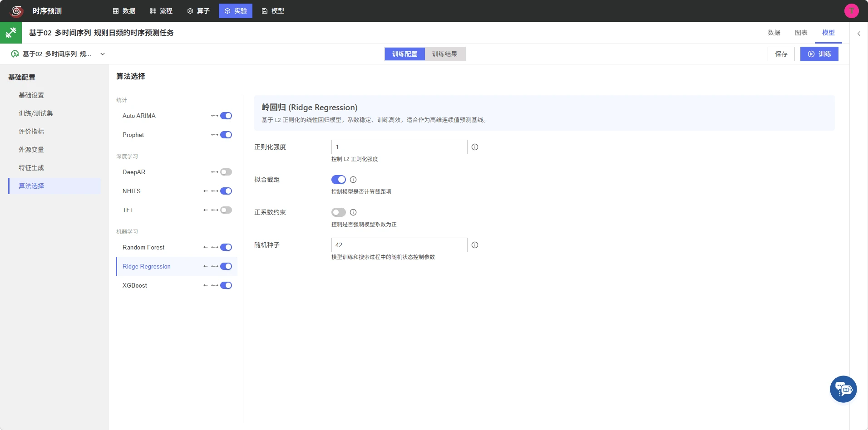Click the info icon beside 正则化强度 field
868x430 pixels.
(475, 147)
